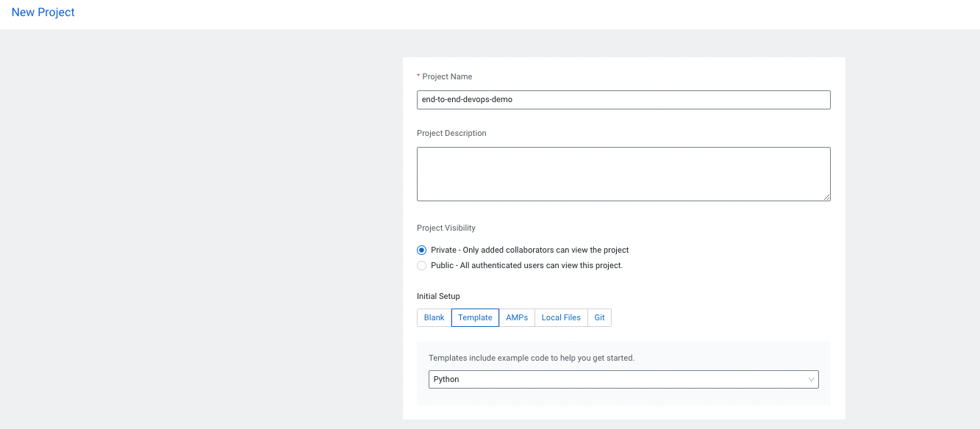Expand the template selector showing Python
Screen dimensions: 980x429
click(x=623, y=379)
